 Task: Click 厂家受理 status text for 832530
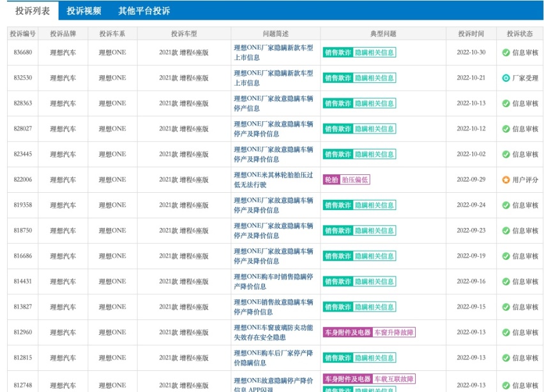click(525, 78)
